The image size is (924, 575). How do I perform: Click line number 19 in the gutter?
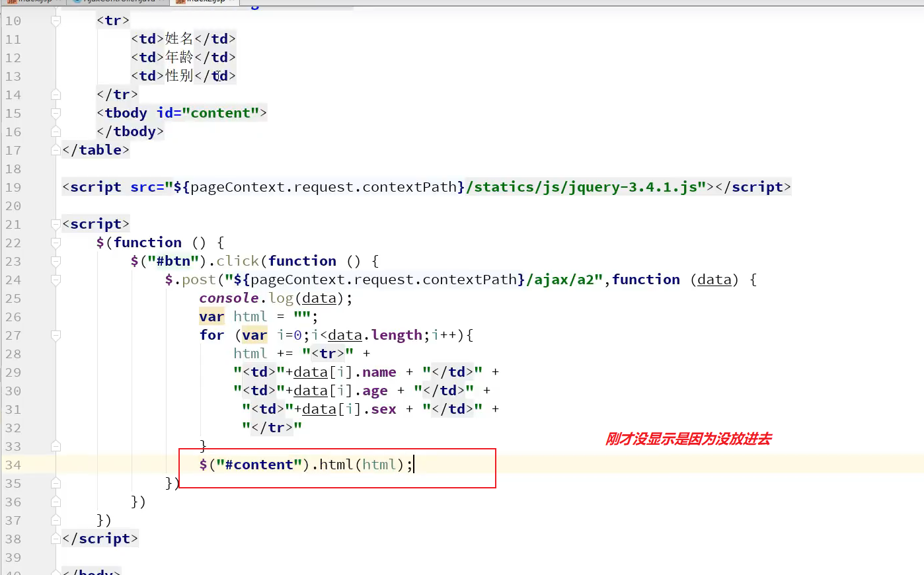(x=13, y=187)
